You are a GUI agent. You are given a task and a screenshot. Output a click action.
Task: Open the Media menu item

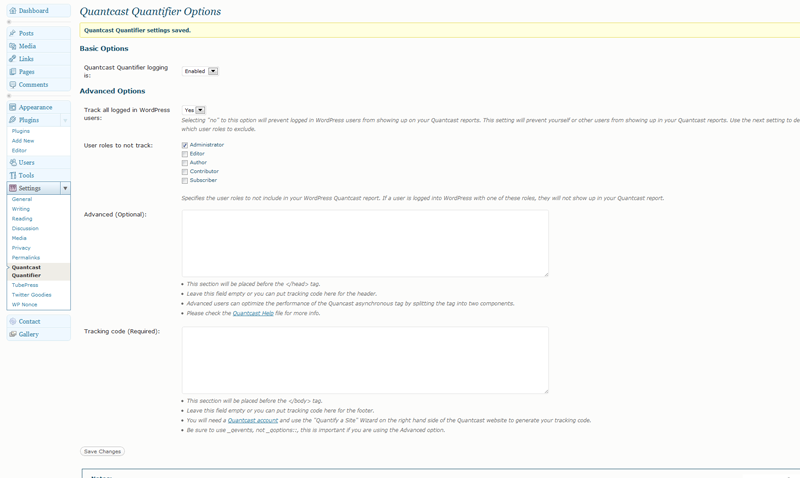tap(38, 46)
